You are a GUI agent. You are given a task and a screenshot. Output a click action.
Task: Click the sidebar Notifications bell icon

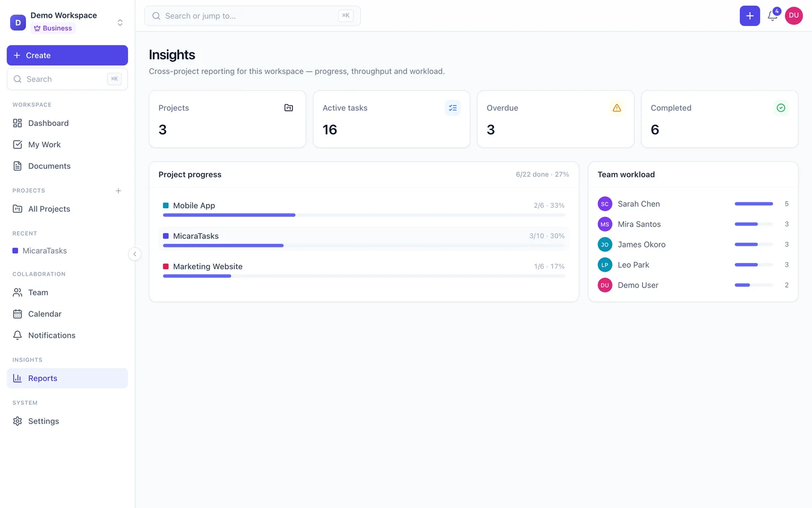(17, 335)
